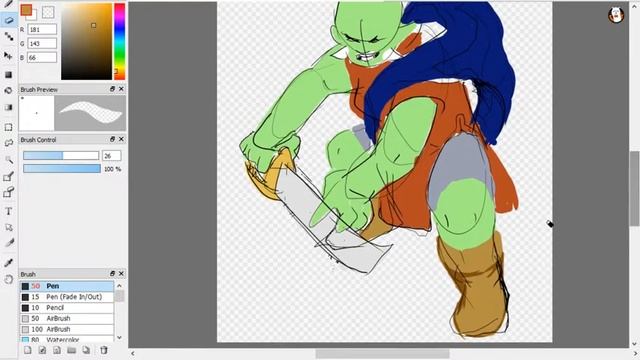Select the 100 AirBrush brush
The width and height of the screenshot is (640, 360).
67,329
